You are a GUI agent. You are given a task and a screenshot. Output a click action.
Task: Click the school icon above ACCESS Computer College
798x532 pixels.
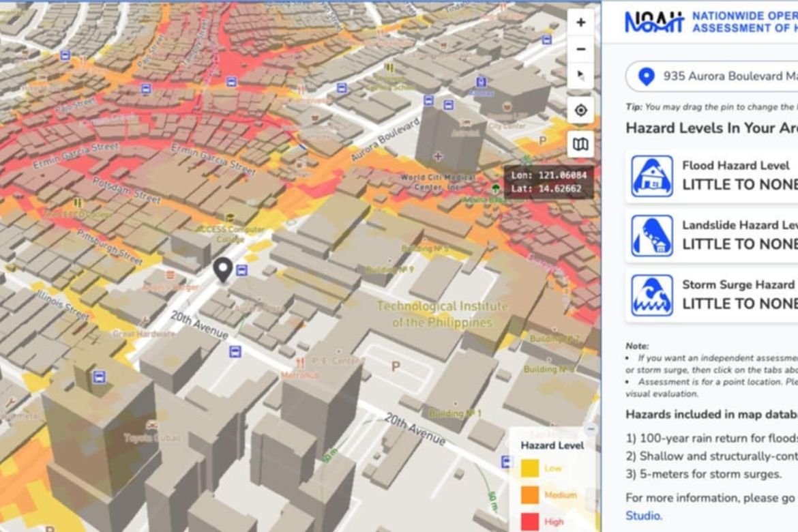230,219
